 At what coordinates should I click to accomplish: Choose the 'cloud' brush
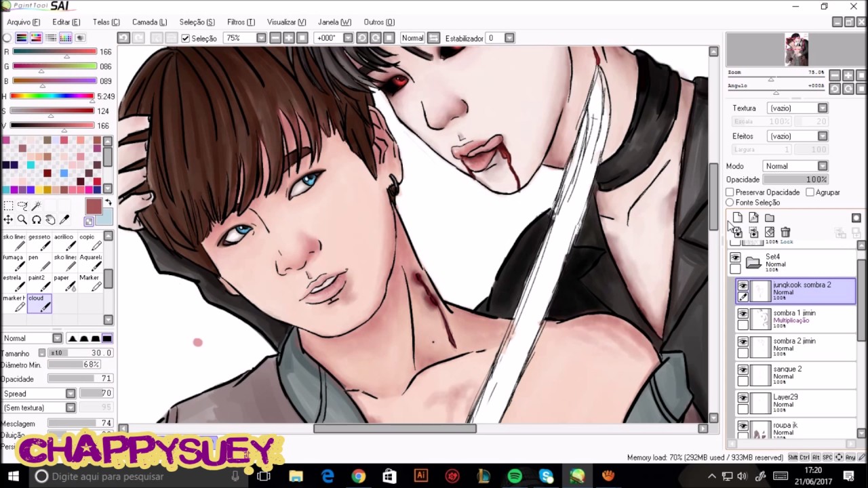[x=39, y=303]
